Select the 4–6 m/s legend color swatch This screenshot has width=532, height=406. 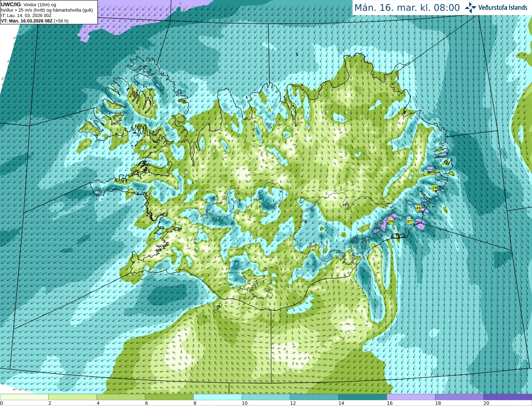click(x=121, y=397)
